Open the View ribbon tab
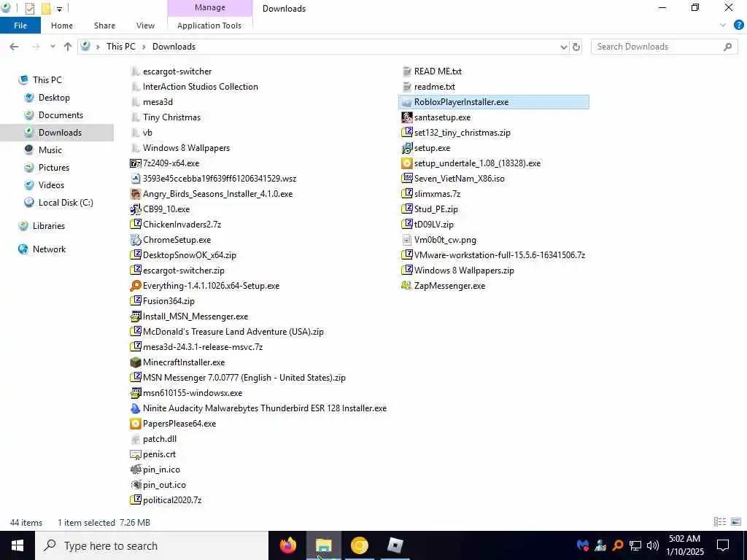Image resolution: width=747 pixels, height=560 pixels. pyautogui.click(x=145, y=26)
